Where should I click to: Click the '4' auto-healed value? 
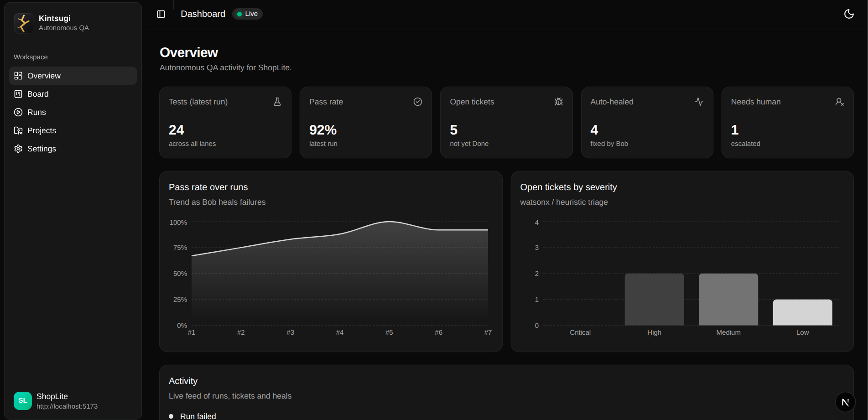594,130
